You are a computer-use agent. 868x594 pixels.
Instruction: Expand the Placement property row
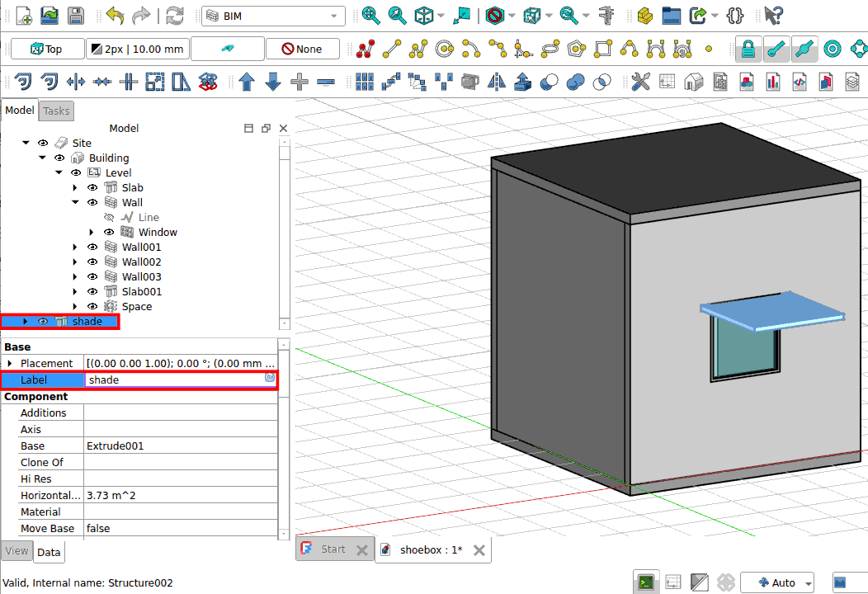tap(9, 363)
